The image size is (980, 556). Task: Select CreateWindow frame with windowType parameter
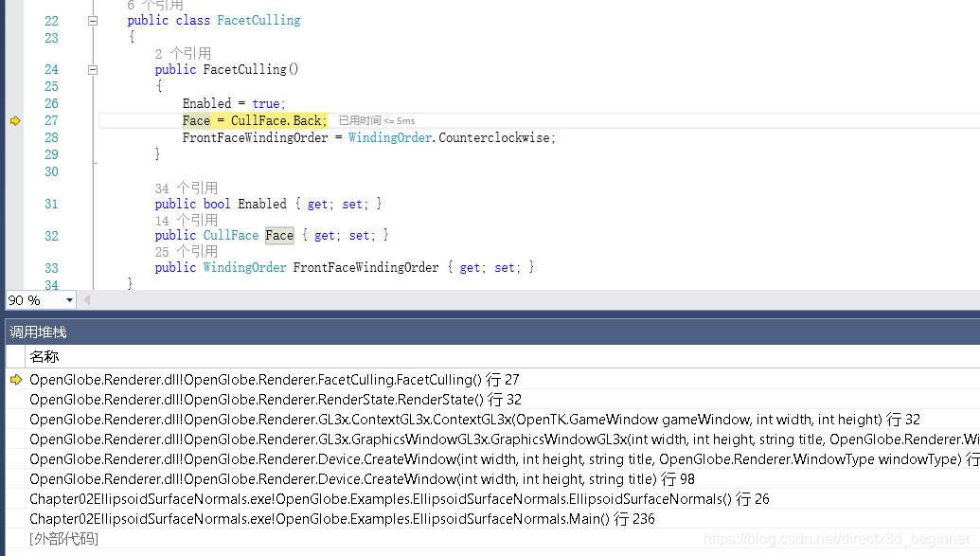coord(505,459)
